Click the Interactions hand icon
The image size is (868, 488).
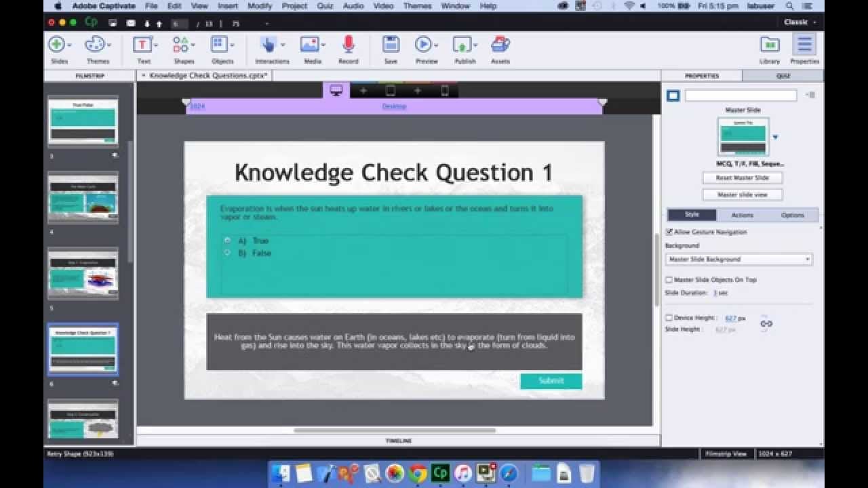tap(268, 45)
